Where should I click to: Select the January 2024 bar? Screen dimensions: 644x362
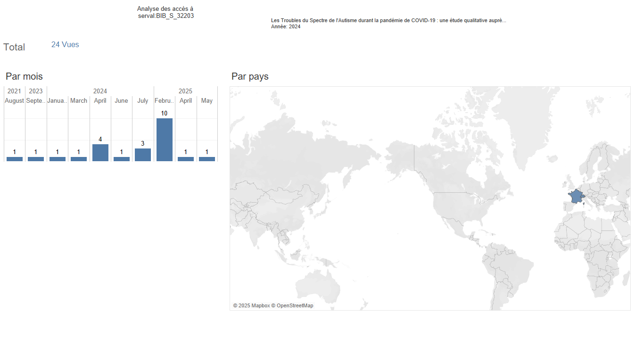58,159
